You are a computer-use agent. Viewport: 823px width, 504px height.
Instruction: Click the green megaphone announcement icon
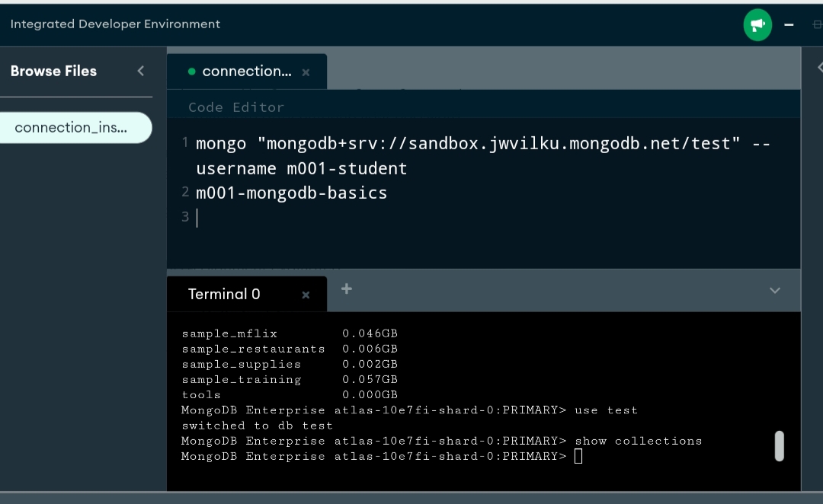click(x=757, y=26)
